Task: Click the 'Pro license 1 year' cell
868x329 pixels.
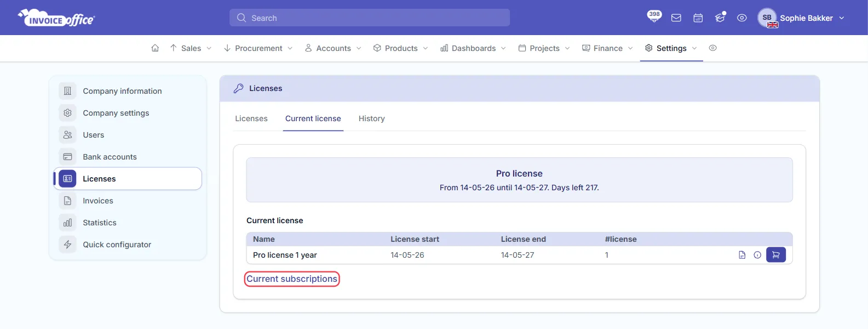Action: click(285, 255)
